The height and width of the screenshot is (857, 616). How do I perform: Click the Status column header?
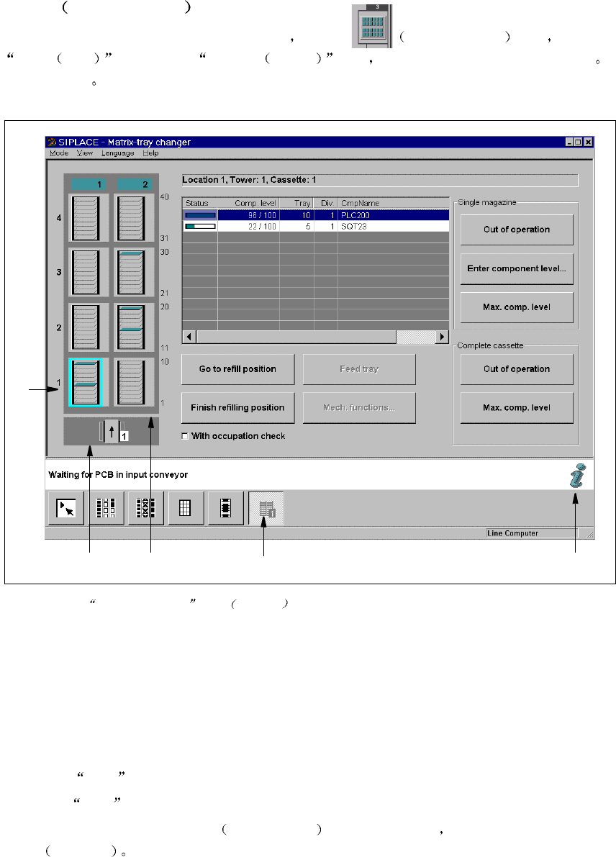pyautogui.click(x=200, y=203)
